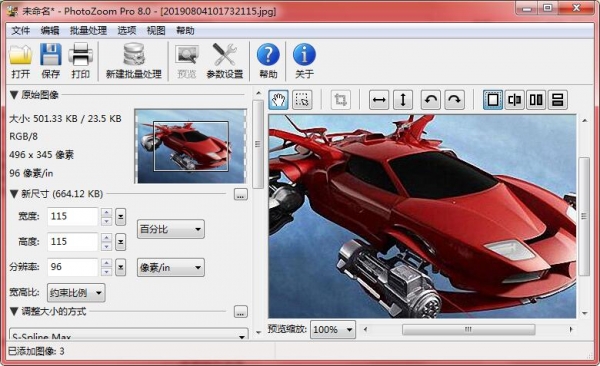Select the marquee selection tool
The height and width of the screenshot is (366, 600).
pos(302,100)
